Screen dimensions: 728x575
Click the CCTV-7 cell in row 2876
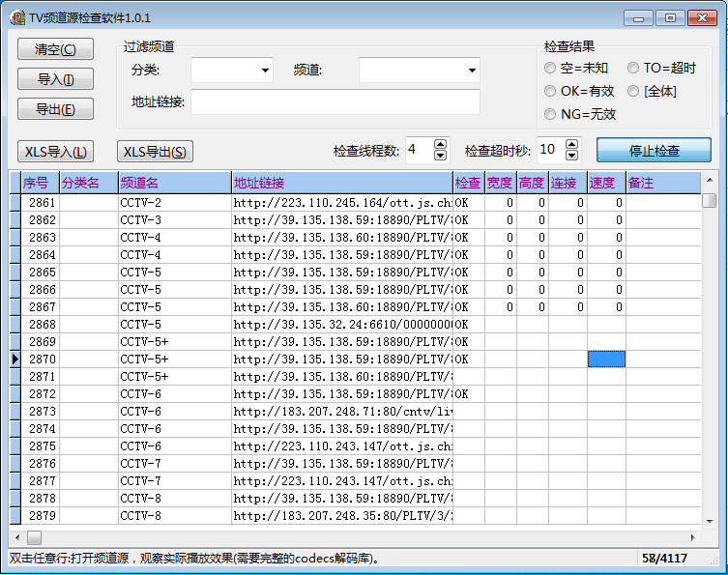pyautogui.click(x=175, y=464)
